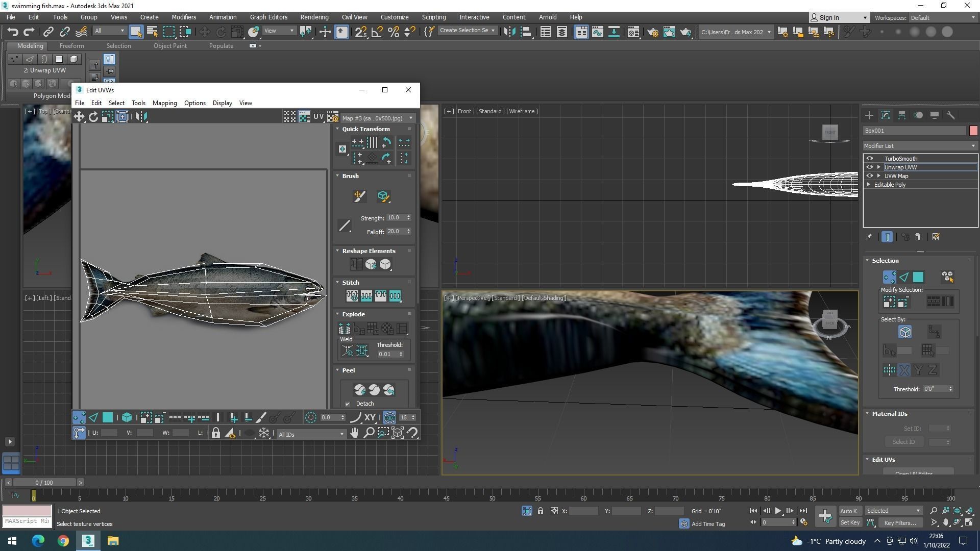Choose Select and Rotate tool in main toolbar
This screenshot has width=980, height=551.
point(220,32)
